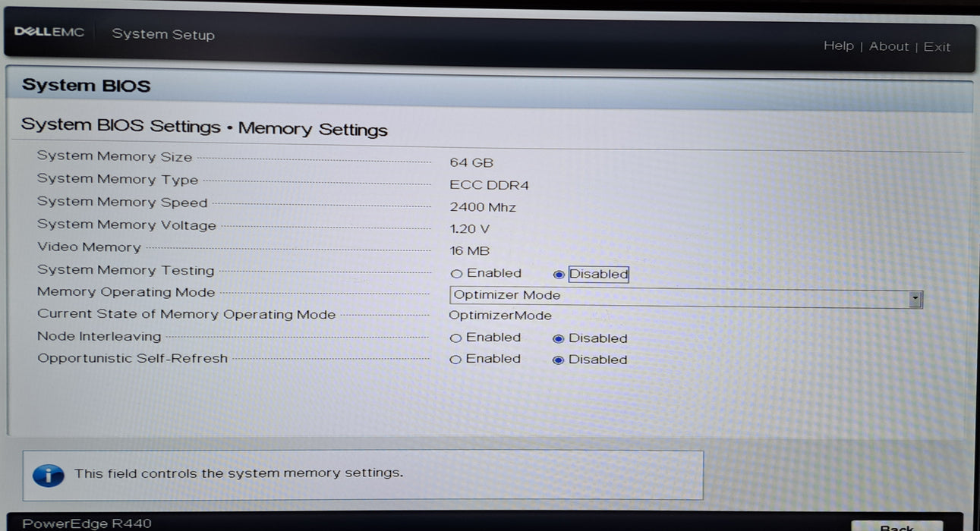This screenshot has width=980, height=531.
Task: Click the Dell EMC logo
Action: point(49,33)
